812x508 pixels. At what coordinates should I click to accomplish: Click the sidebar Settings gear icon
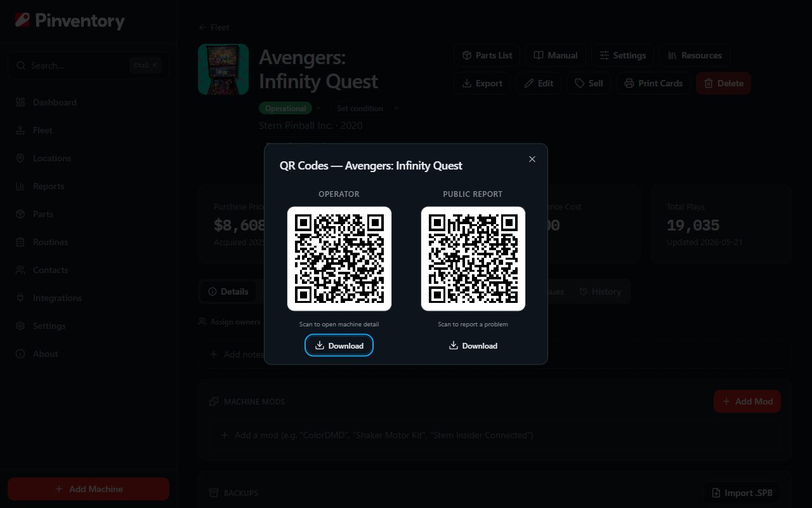click(20, 326)
